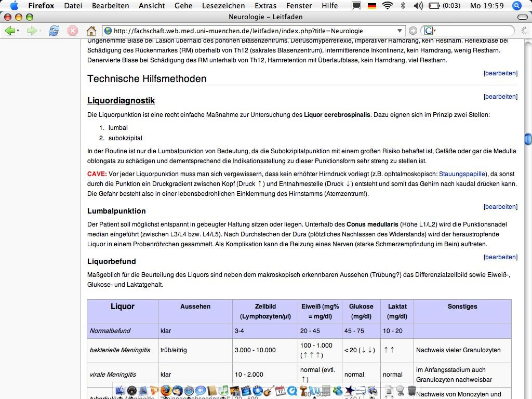Click the Go button beside the URL bar
The image size is (532, 399).
(x=413, y=31)
